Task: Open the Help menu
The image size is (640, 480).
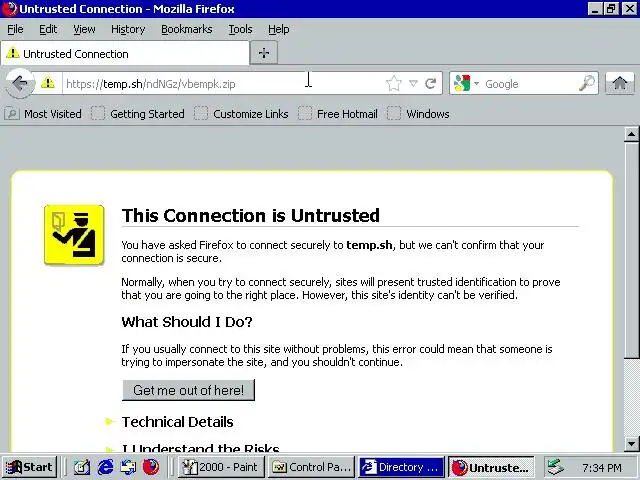Action: pyautogui.click(x=278, y=29)
